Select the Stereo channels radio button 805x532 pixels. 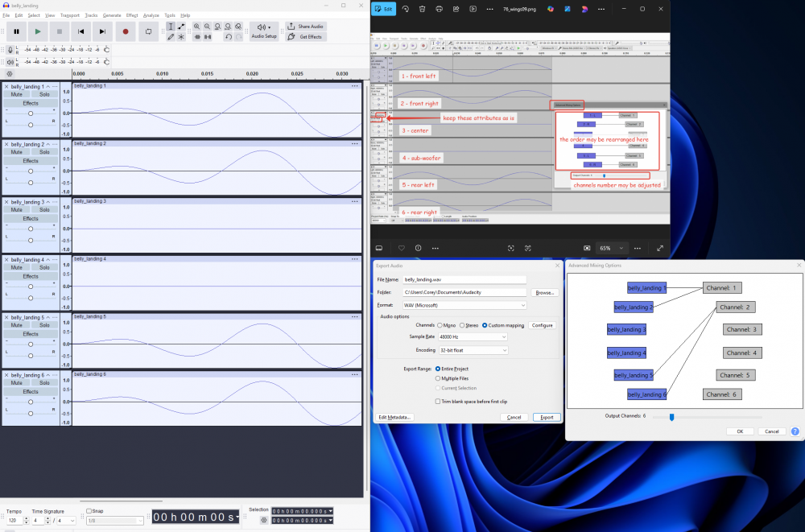point(463,325)
